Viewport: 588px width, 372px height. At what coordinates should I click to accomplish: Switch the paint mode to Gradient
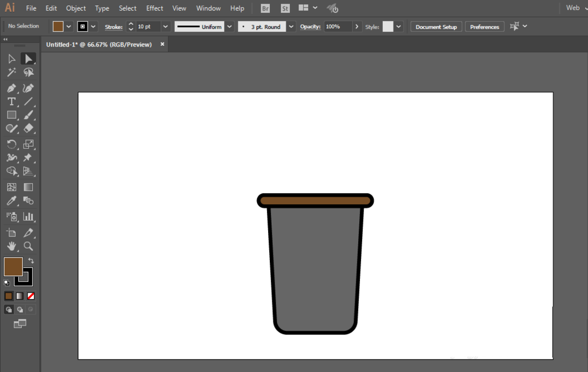19,296
